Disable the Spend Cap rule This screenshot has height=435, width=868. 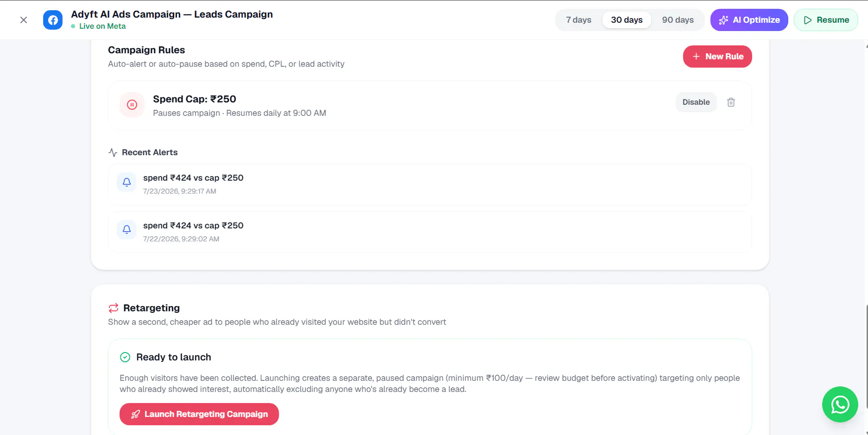point(696,102)
